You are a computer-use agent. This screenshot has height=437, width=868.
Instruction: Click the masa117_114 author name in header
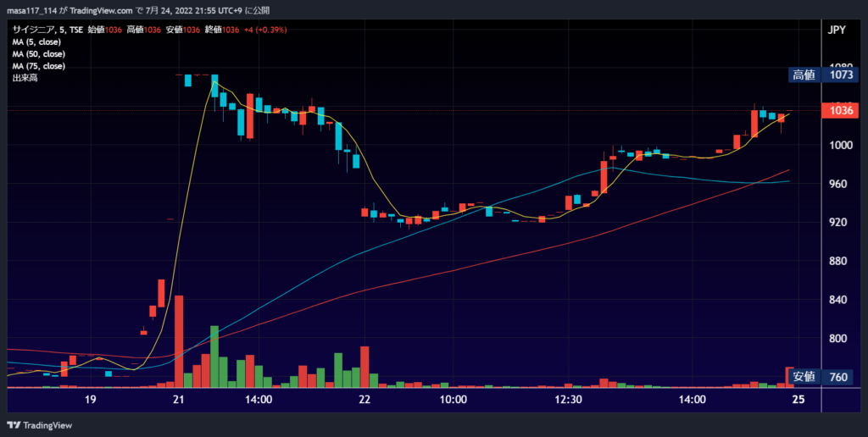point(31,10)
